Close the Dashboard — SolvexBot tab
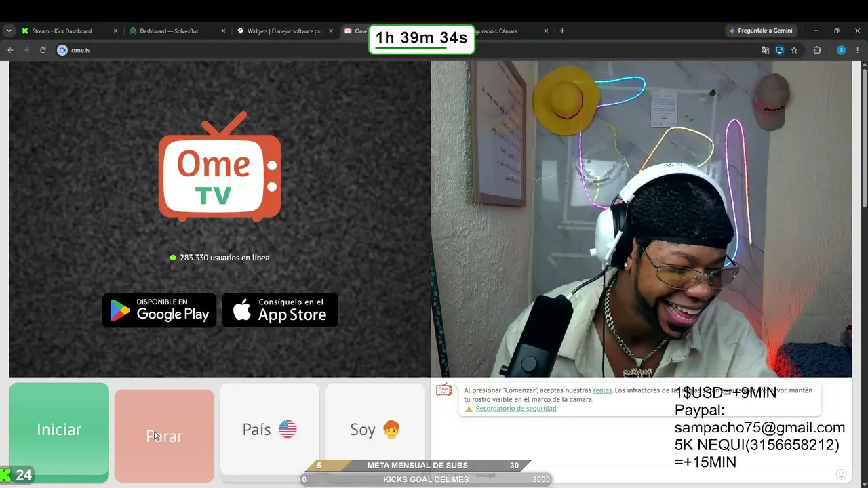Screen dimensions: 868x488 pos(223,30)
